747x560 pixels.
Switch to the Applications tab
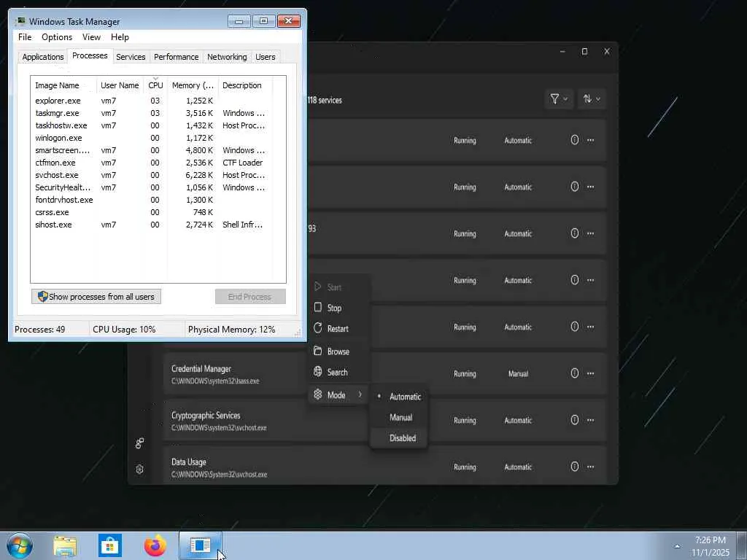point(43,57)
